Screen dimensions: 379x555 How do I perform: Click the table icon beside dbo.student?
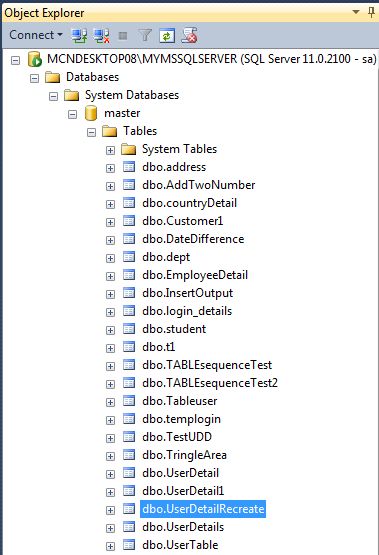tap(129, 329)
